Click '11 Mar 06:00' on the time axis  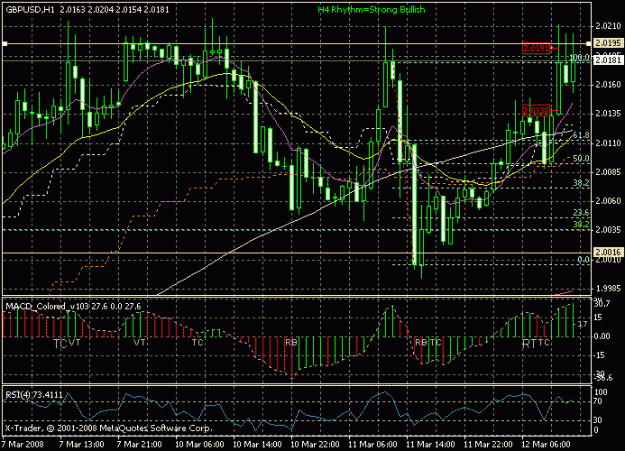[373, 444]
